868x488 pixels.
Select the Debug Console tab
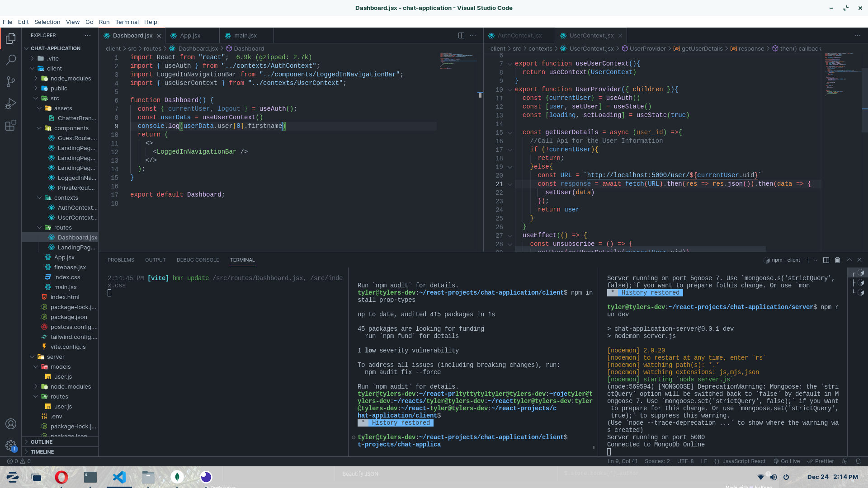(197, 260)
